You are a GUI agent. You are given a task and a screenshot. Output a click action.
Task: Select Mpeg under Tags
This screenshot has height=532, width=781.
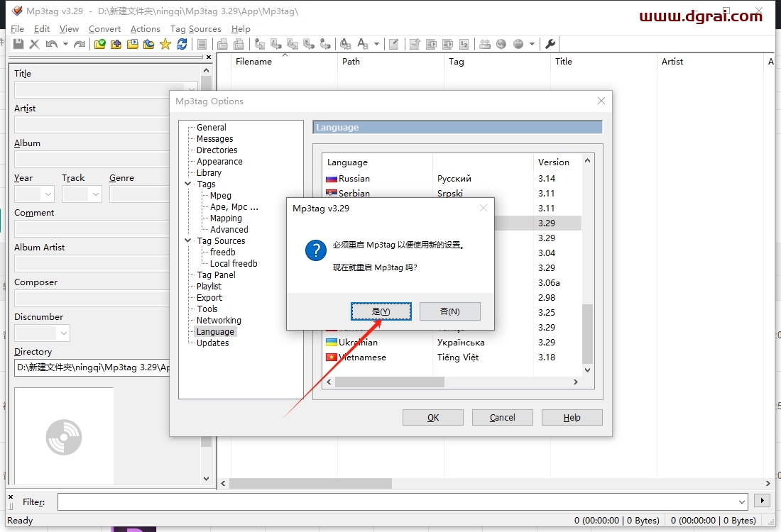221,196
